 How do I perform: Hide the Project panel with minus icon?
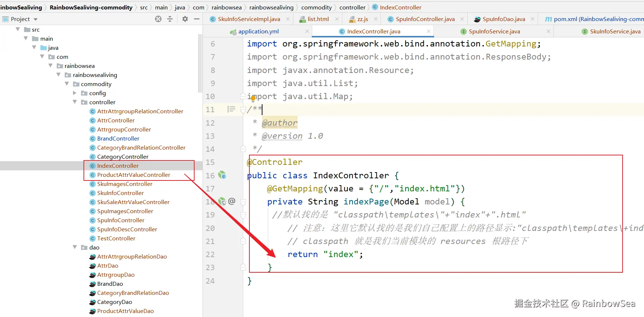point(197,19)
